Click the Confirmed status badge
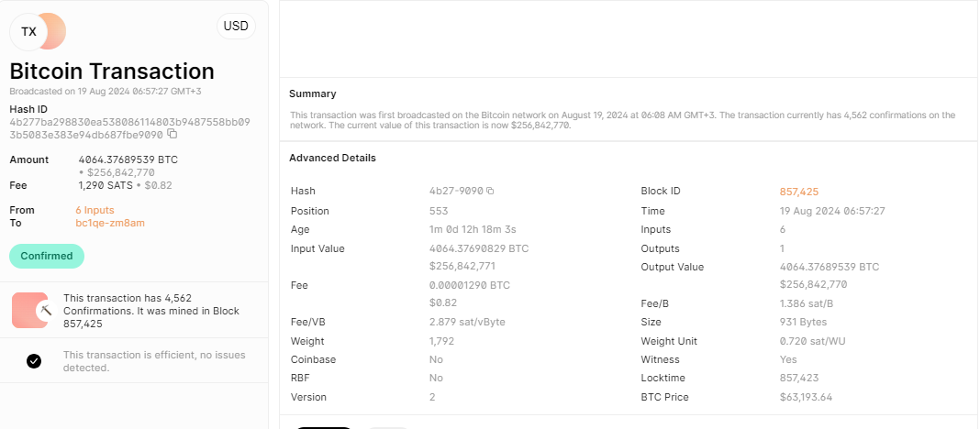The image size is (980, 429). (x=47, y=257)
